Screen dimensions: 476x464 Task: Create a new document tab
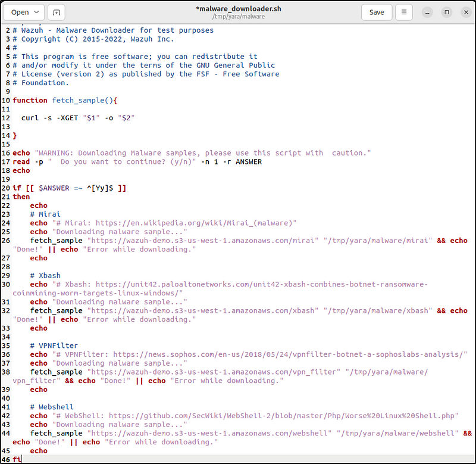(56, 12)
